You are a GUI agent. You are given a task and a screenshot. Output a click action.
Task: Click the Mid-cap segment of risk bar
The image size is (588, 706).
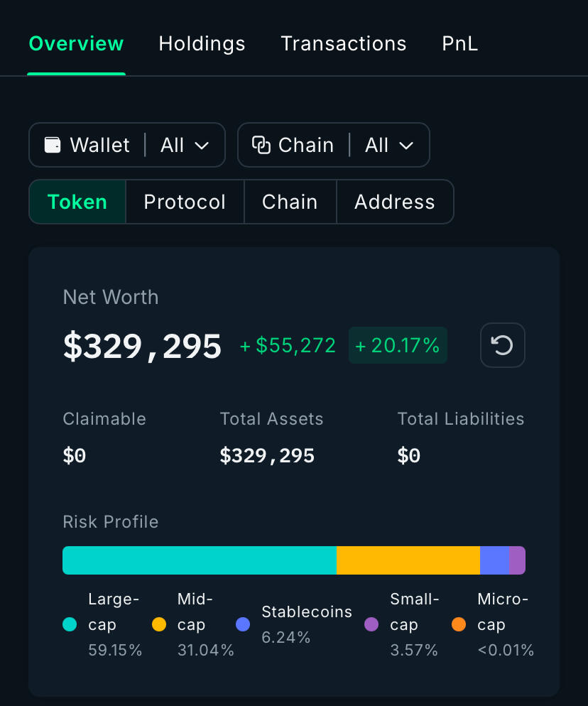point(408,560)
